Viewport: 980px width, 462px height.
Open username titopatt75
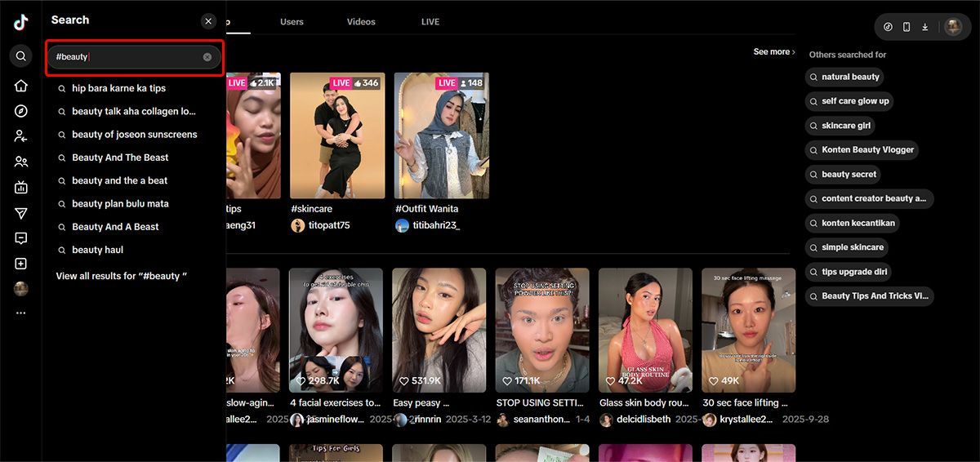point(329,225)
